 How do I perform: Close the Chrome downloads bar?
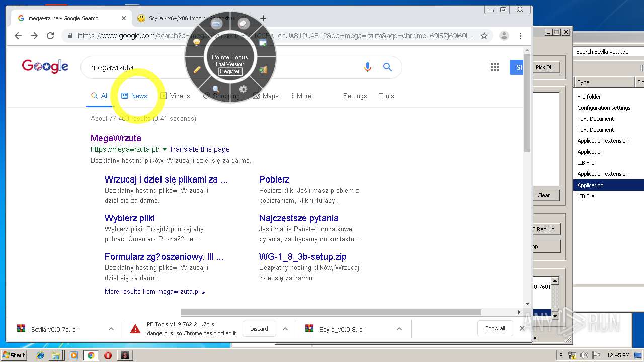522,328
